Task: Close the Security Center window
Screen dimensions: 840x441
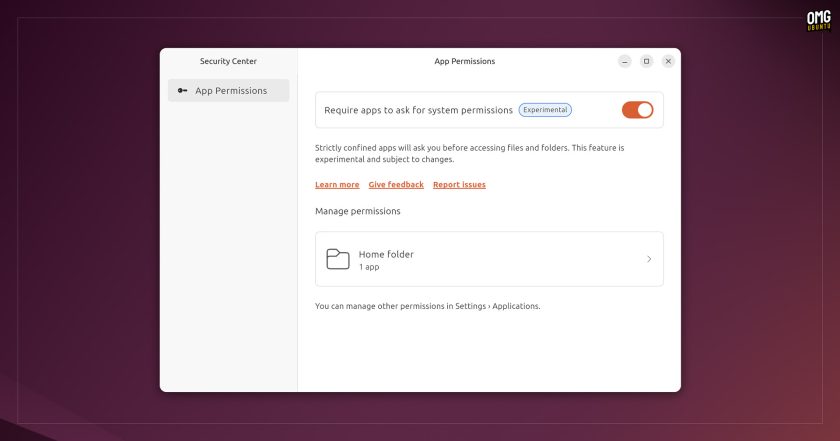Action: pyautogui.click(x=668, y=61)
